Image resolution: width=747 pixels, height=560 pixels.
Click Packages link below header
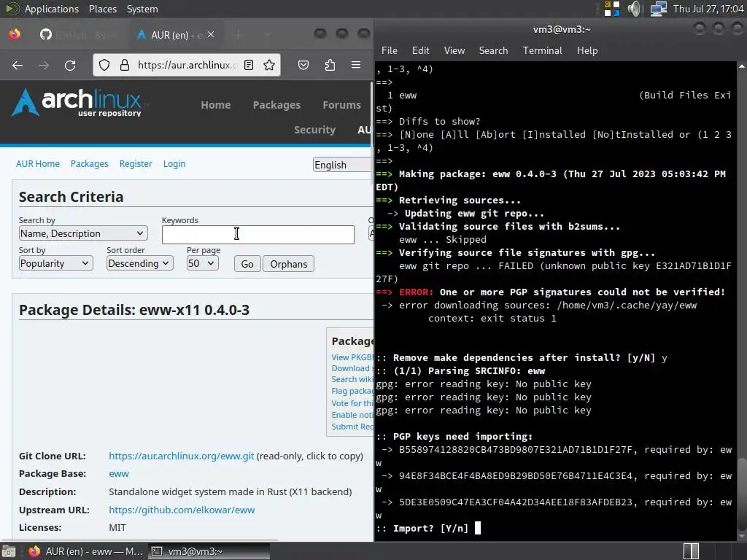pyautogui.click(x=89, y=164)
